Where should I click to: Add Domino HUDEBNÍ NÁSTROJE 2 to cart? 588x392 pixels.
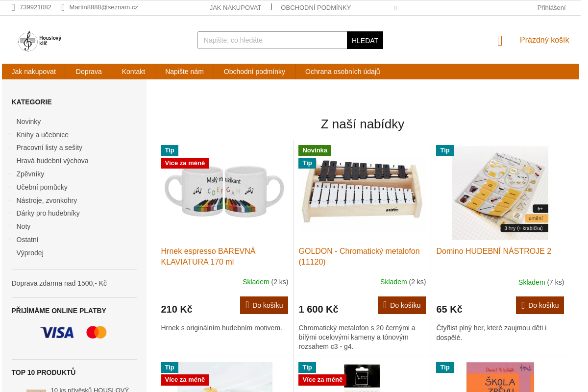click(540, 305)
